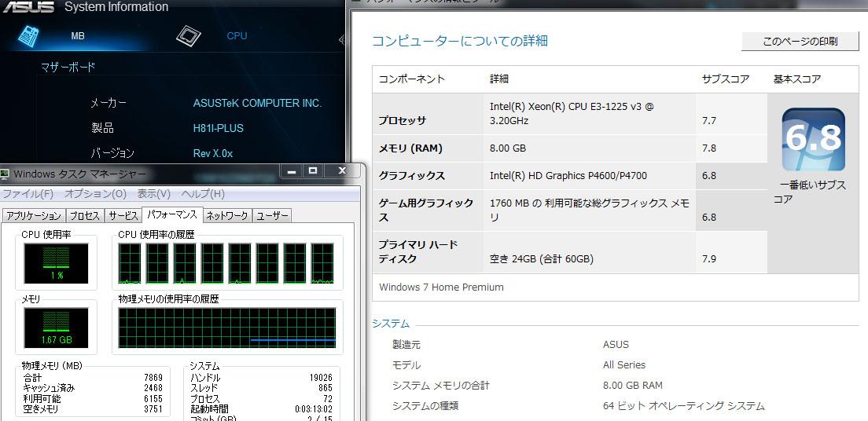
Task: Switch to the CPU tab label
Action: 237,36
